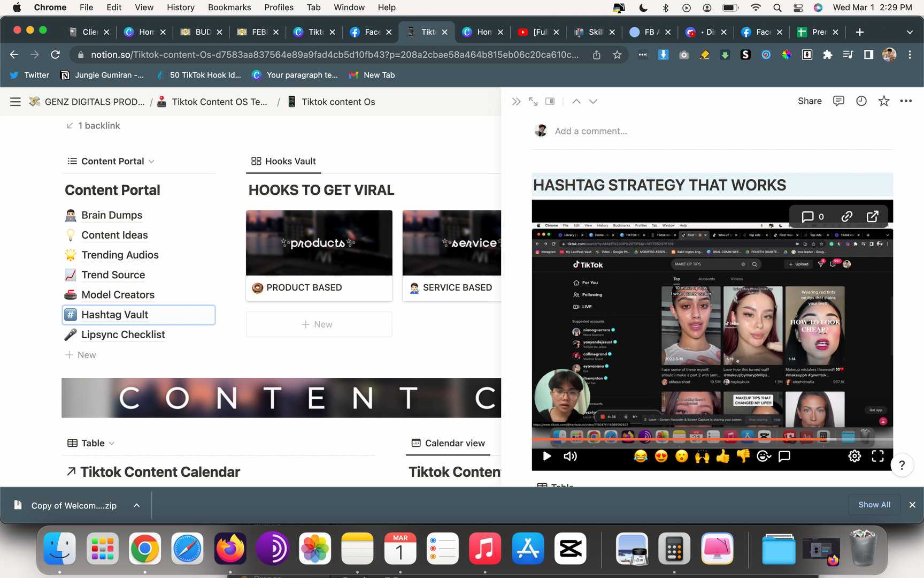Open the video in a new tab icon
Screen dimensions: 924x578
pos(872,216)
